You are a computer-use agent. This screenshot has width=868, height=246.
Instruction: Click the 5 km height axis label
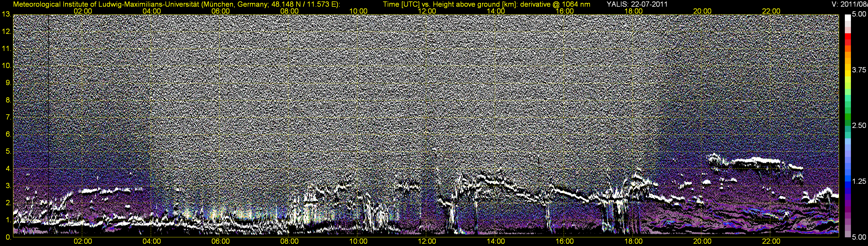pyautogui.click(x=8, y=152)
